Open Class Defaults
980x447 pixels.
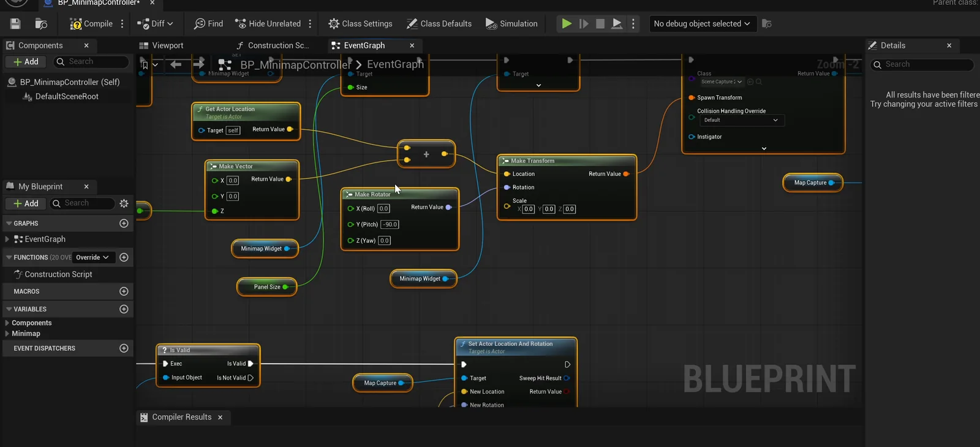tap(439, 24)
